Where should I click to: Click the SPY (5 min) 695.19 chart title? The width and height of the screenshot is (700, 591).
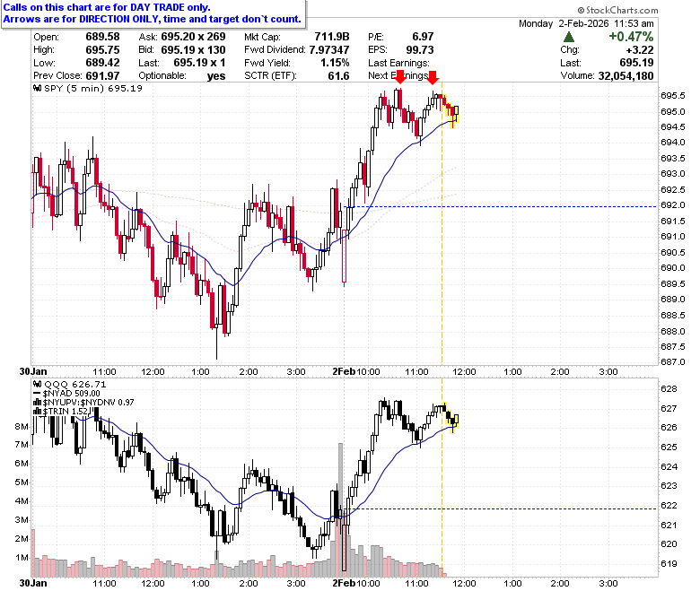93,88
